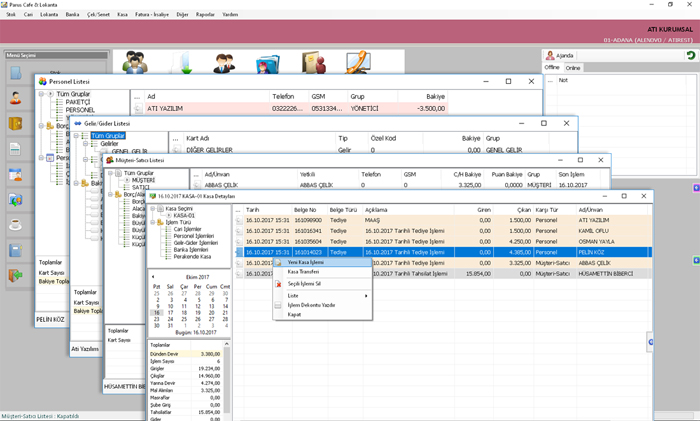Select Seçili İşlemi Sil menu entry
700x421 pixels.
(304, 284)
